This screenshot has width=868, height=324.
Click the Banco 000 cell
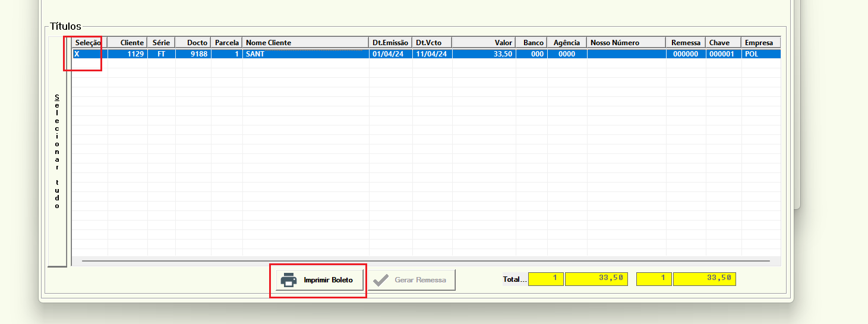(x=532, y=54)
